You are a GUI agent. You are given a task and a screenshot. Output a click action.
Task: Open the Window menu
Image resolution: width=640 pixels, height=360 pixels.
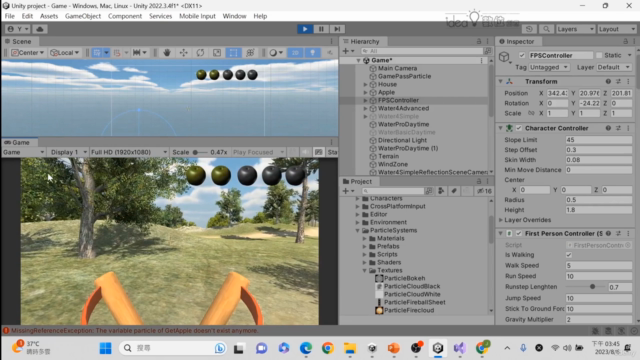pyautogui.click(x=234, y=16)
